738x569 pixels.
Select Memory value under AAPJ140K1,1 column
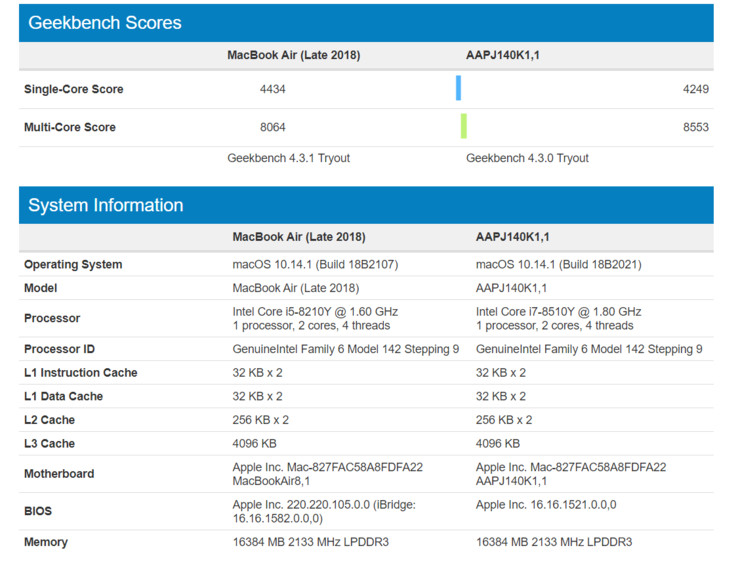pos(554,542)
